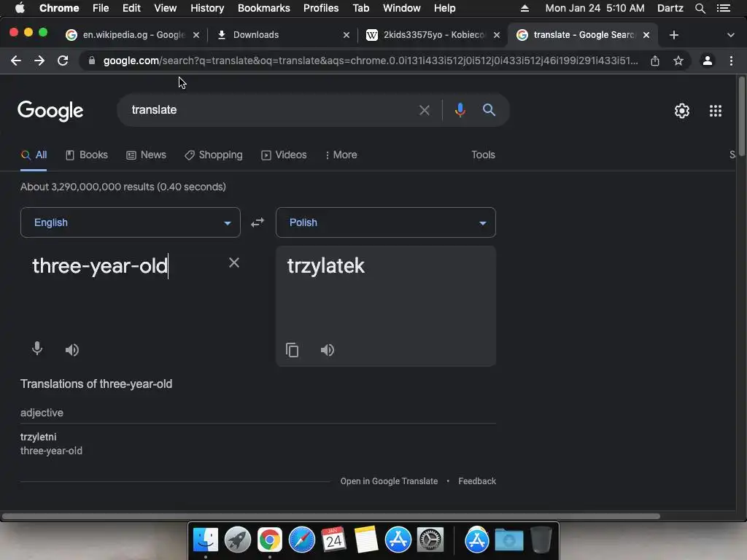
Task: Open the Bookmarks menu
Action: (x=264, y=8)
